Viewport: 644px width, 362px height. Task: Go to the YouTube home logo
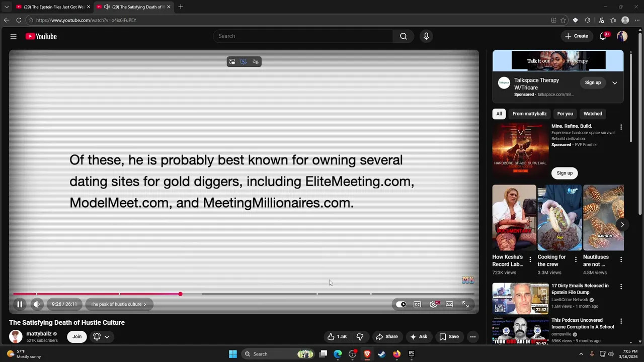[x=41, y=36]
